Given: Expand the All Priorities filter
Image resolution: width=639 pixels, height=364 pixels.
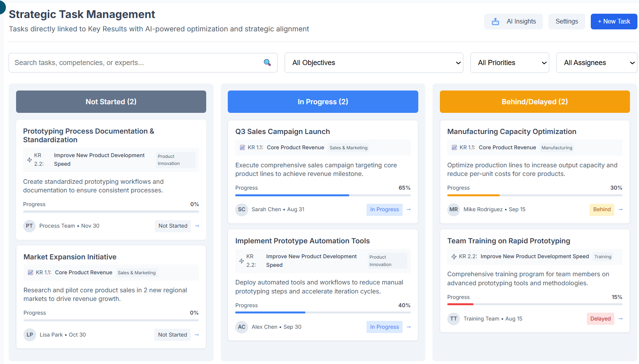Looking at the screenshot, I should [x=510, y=63].
